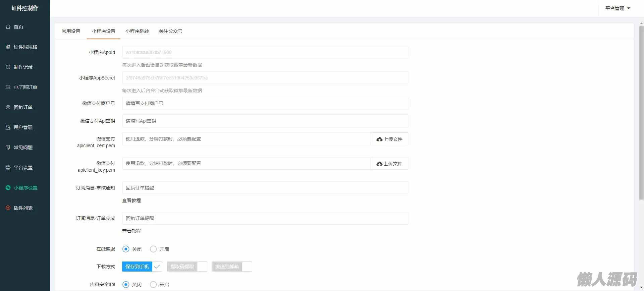644x291 pixels.
Task: Expand the 平台管理 dropdown menu
Action: pyautogui.click(x=618, y=8)
